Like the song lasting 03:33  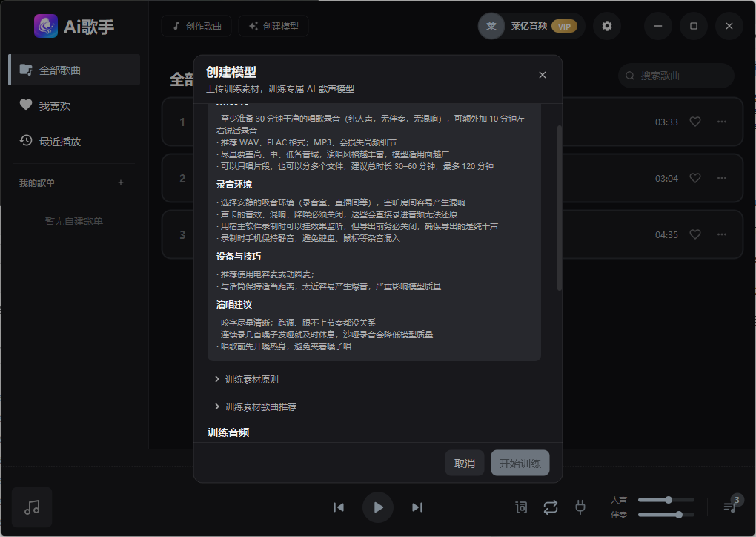[694, 122]
